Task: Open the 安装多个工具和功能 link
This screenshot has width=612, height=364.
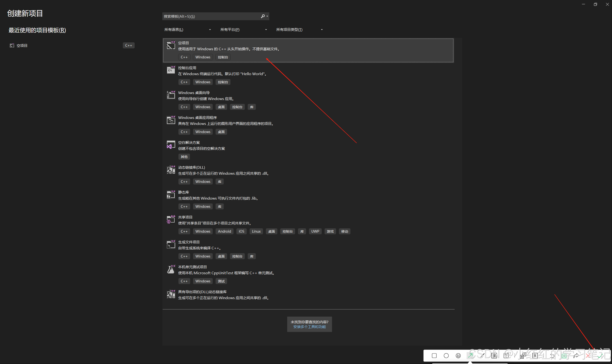Action: 309,327
